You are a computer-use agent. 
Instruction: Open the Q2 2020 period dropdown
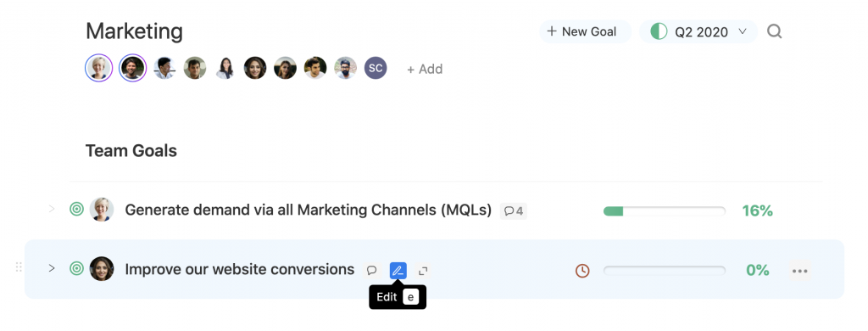coord(698,31)
